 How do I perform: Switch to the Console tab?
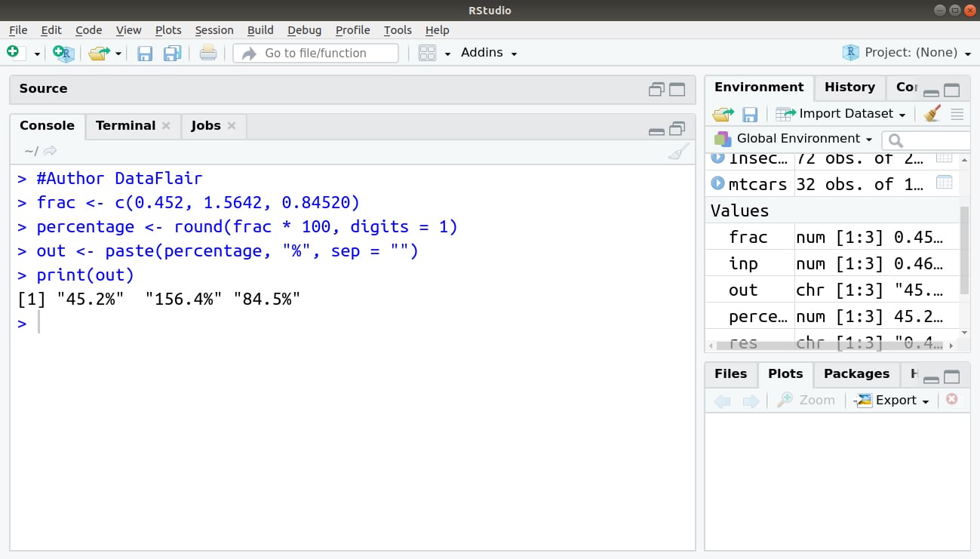47,126
